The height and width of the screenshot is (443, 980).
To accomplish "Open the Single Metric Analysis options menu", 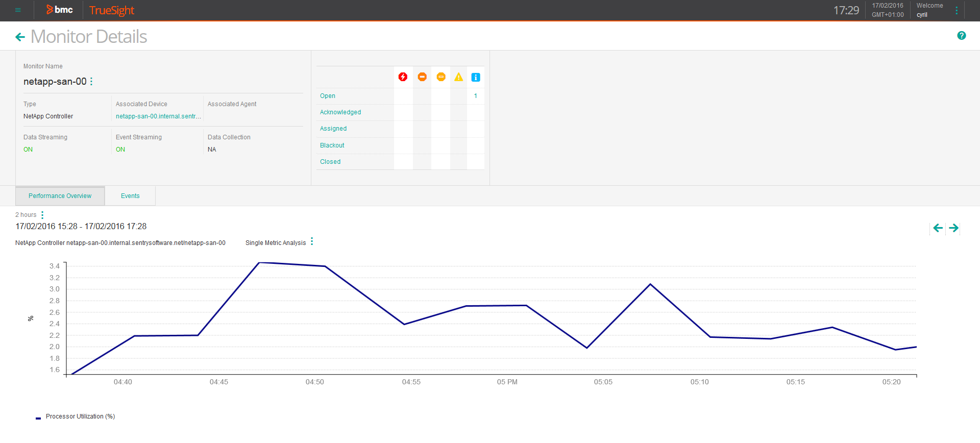I will (x=312, y=242).
